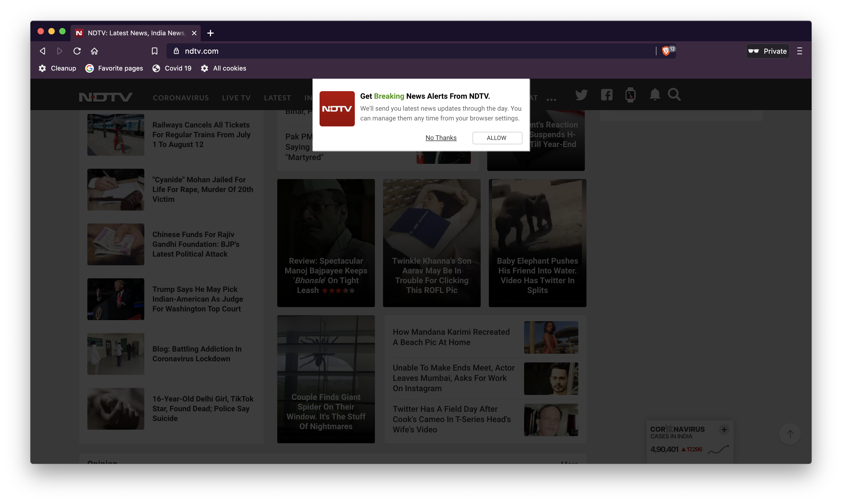
Task: Close the NDTV tab
Action: pyautogui.click(x=194, y=33)
